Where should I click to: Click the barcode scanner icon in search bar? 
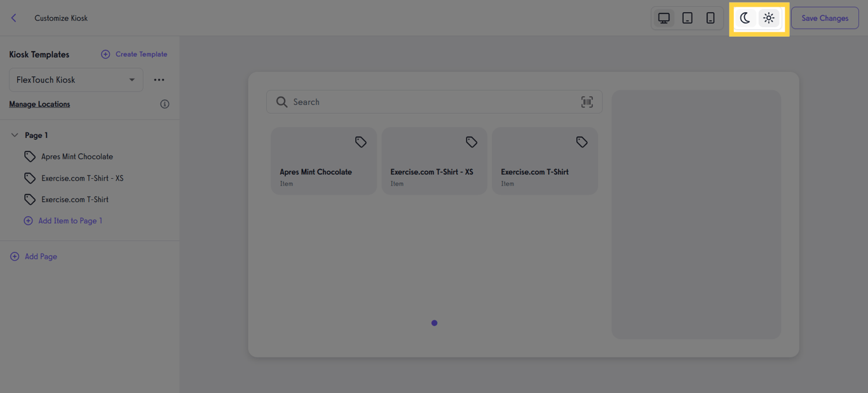coord(587,102)
